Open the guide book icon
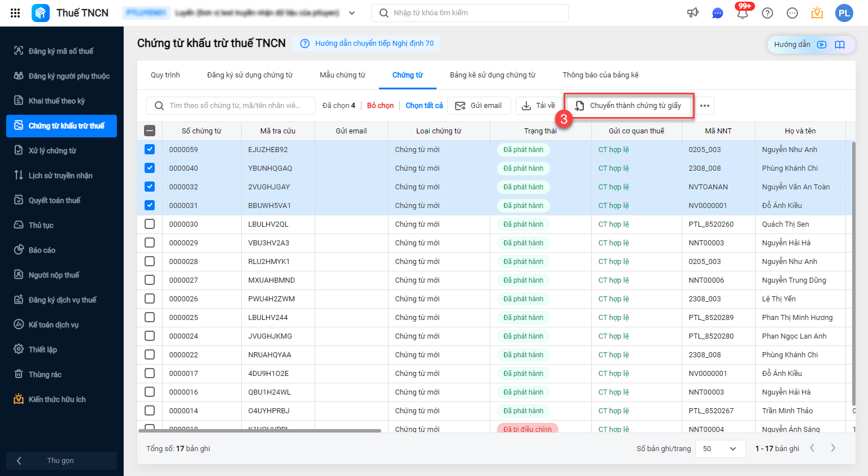 (840, 45)
